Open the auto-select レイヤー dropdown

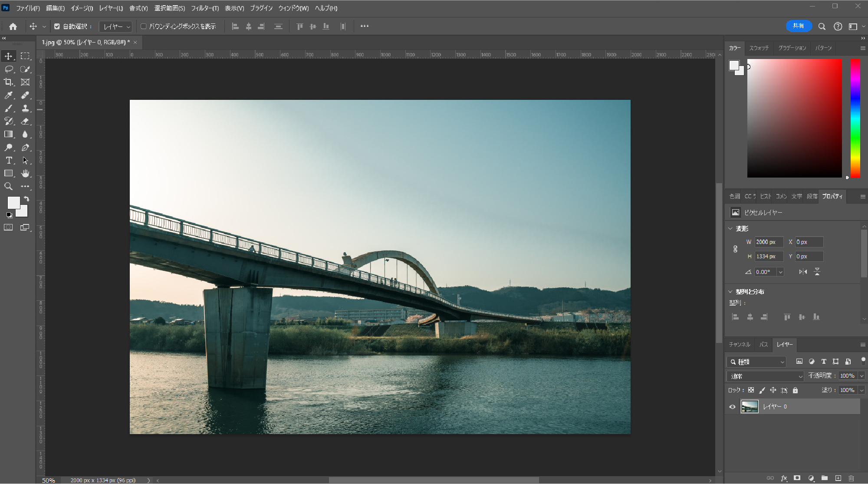(x=116, y=26)
